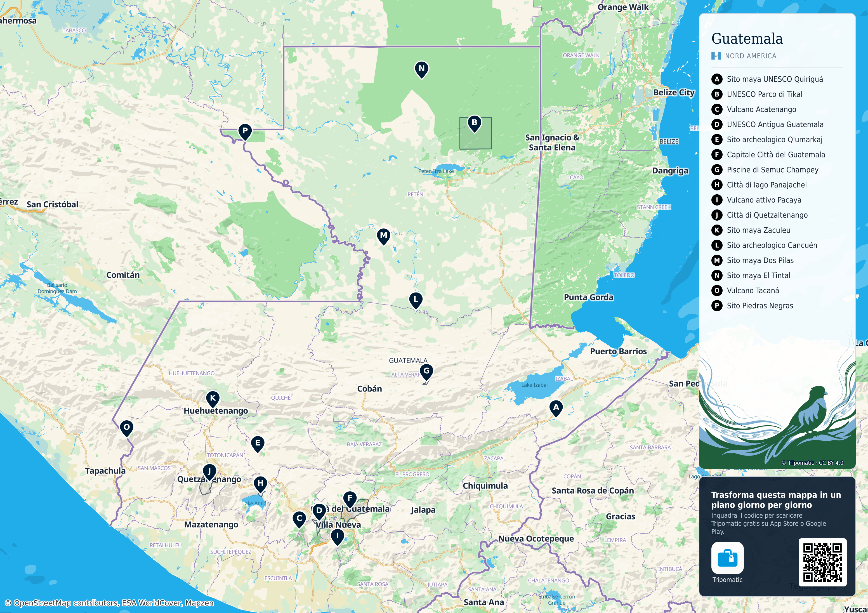Click the Guatemala flag icon in panel

coord(716,56)
